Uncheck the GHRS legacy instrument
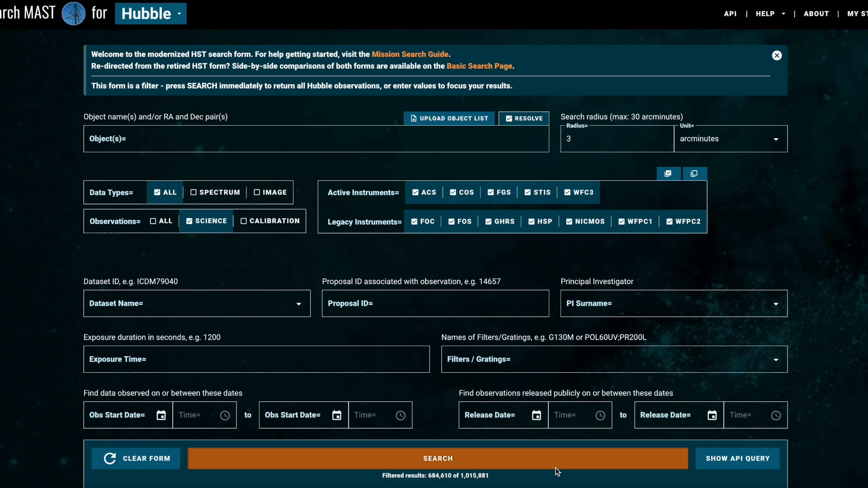This screenshot has height=488, width=868. click(x=500, y=221)
